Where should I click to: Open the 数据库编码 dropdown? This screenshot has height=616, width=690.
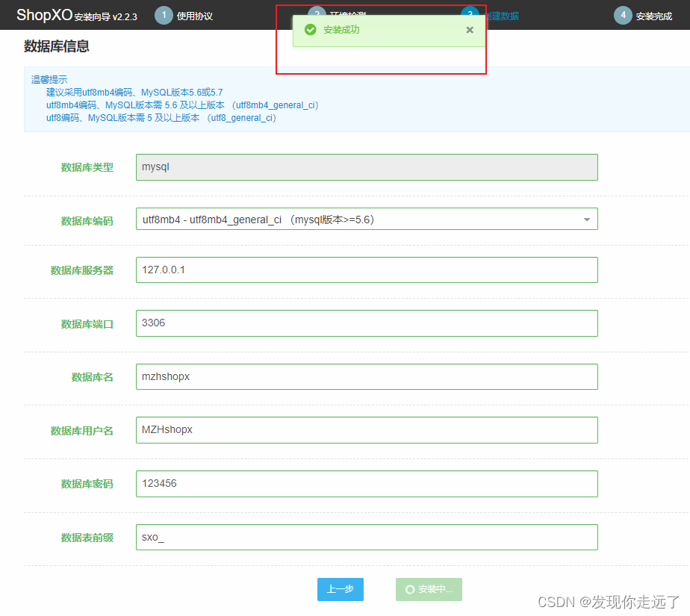(x=367, y=219)
